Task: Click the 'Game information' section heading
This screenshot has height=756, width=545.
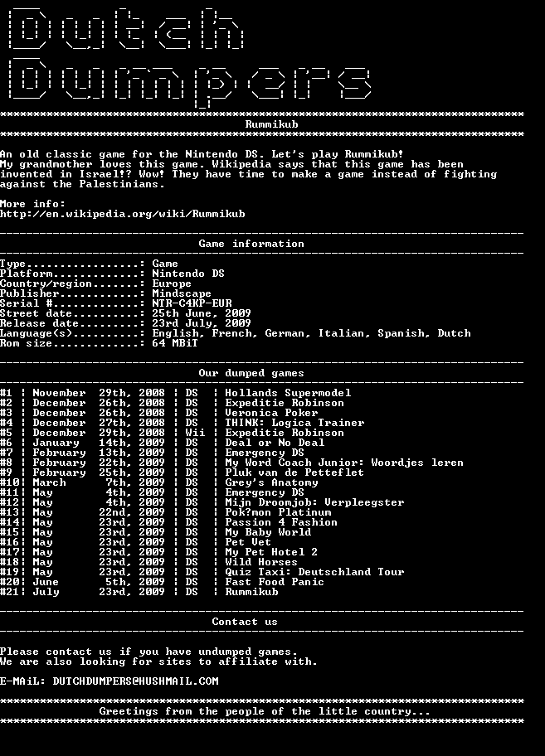Action: click(251, 244)
